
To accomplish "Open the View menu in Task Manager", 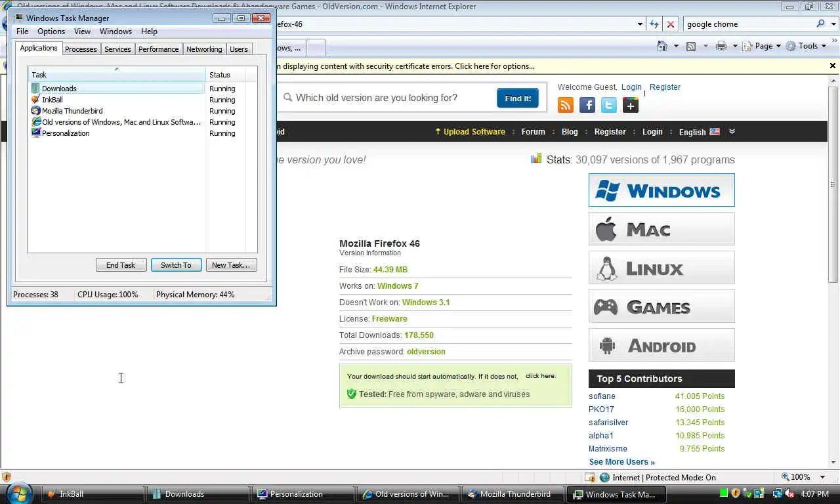I will [82, 31].
